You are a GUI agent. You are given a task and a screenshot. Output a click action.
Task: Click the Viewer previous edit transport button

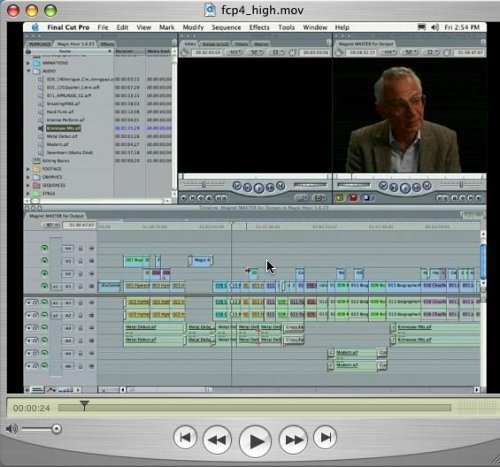(237, 186)
